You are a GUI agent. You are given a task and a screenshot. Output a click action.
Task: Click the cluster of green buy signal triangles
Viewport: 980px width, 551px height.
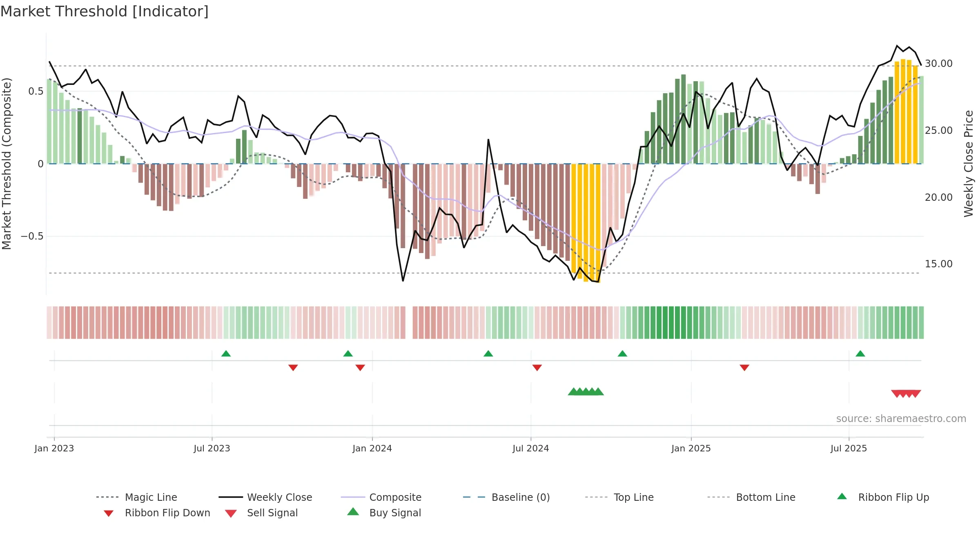click(x=586, y=391)
